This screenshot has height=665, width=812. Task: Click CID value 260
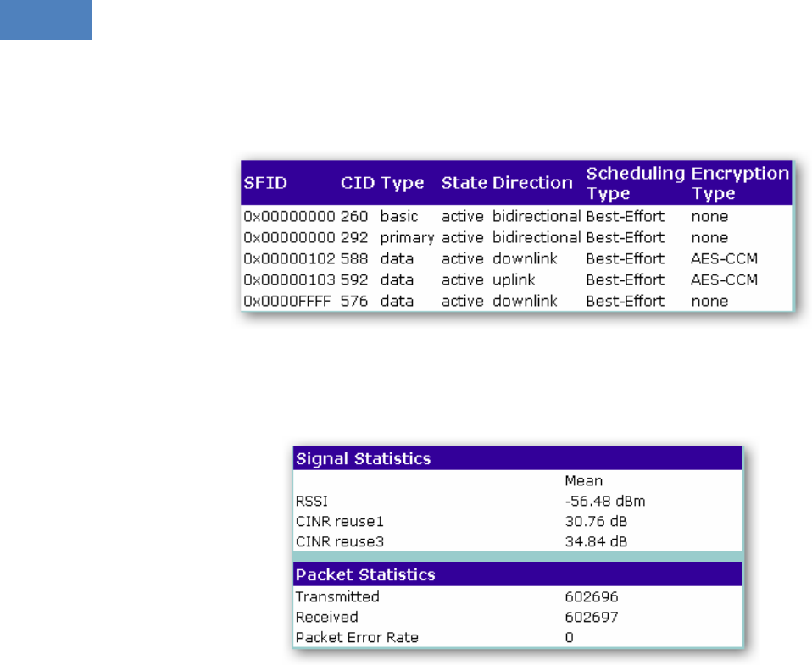(354, 216)
